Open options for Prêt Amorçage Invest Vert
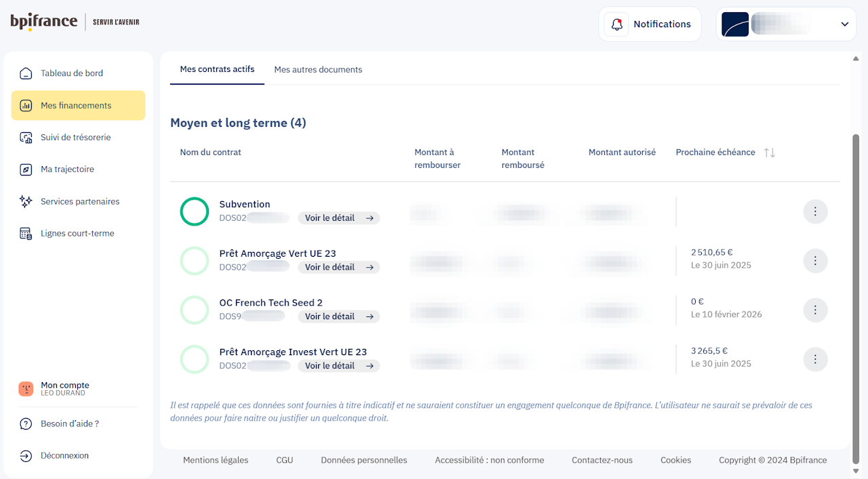Screen dimensions: 868x479 coord(815,359)
